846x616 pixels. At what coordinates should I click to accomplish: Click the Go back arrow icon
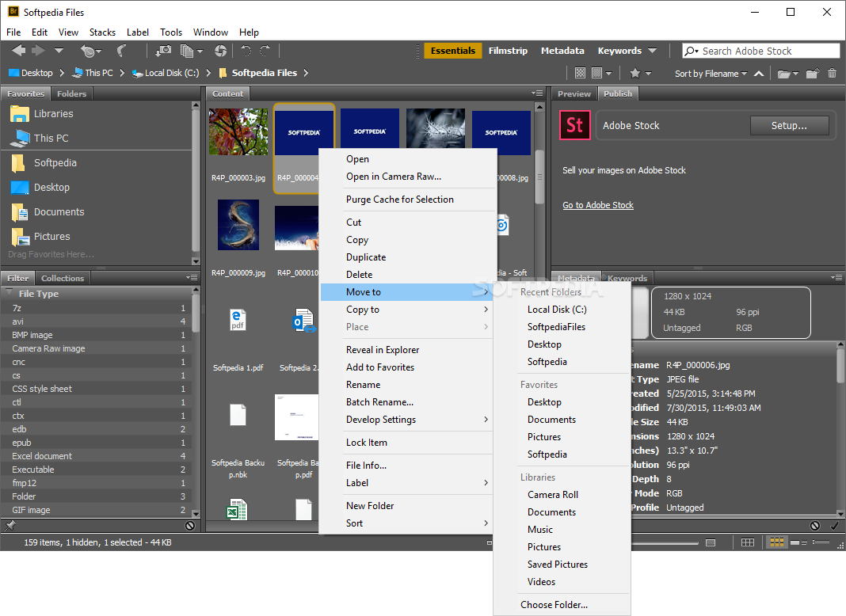coord(18,51)
